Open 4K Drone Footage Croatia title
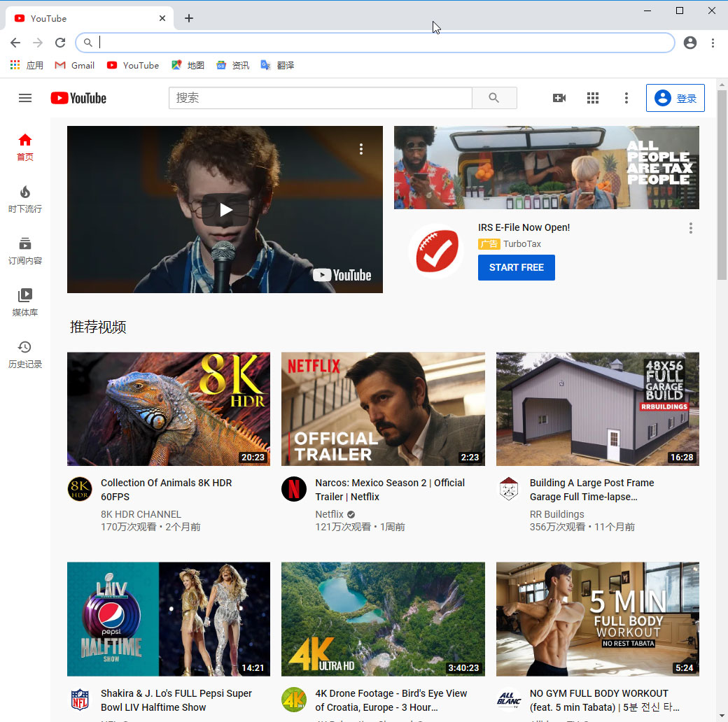The height and width of the screenshot is (722, 728). pyautogui.click(x=391, y=700)
